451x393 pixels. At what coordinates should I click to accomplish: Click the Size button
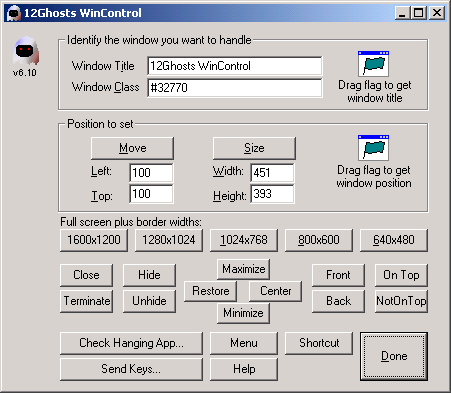(254, 148)
